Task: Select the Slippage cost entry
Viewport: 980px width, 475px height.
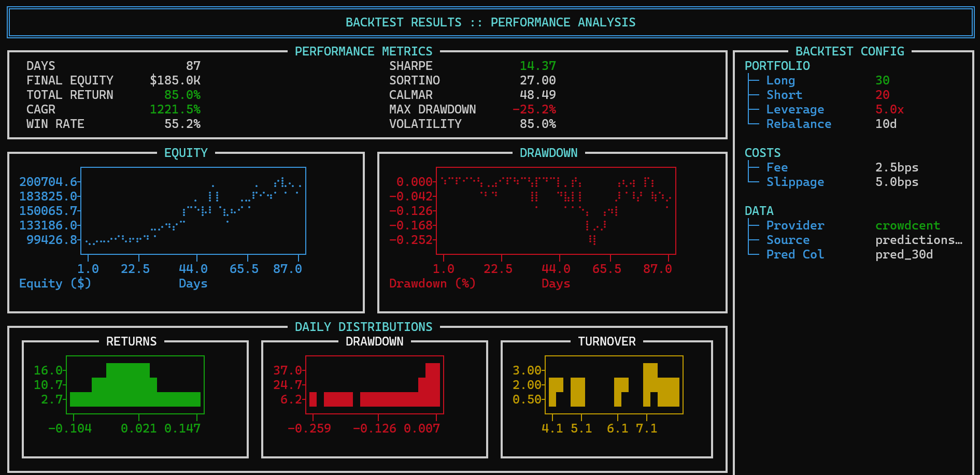Action: pyautogui.click(x=795, y=182)
